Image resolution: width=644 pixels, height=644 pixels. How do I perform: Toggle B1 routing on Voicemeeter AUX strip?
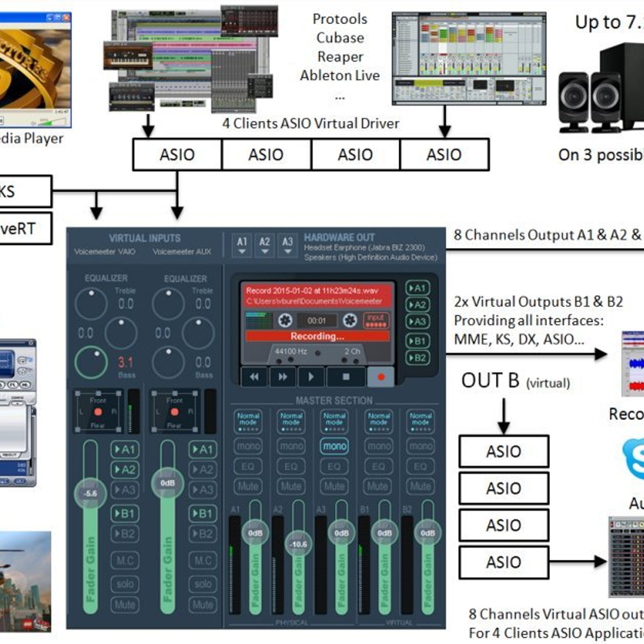(203, 514)
